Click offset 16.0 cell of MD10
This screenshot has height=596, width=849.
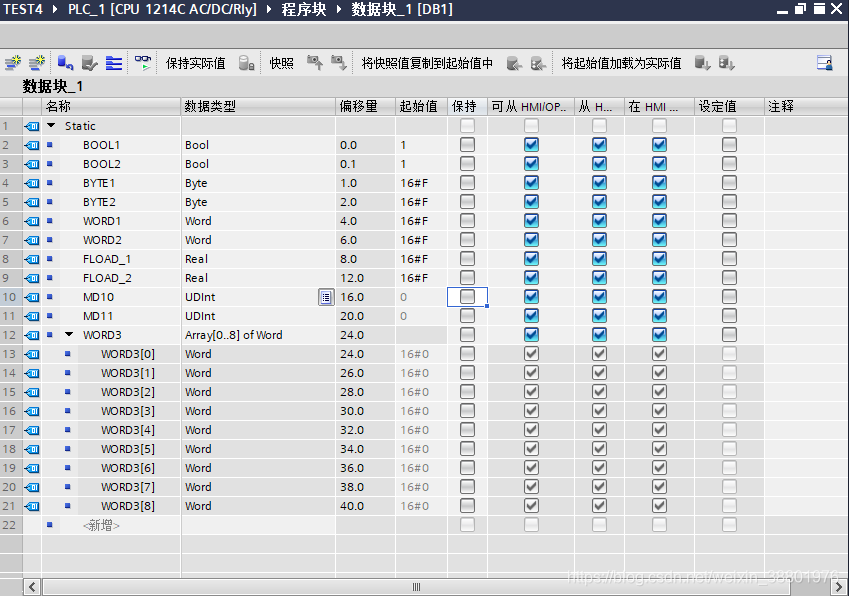point(365,297)
